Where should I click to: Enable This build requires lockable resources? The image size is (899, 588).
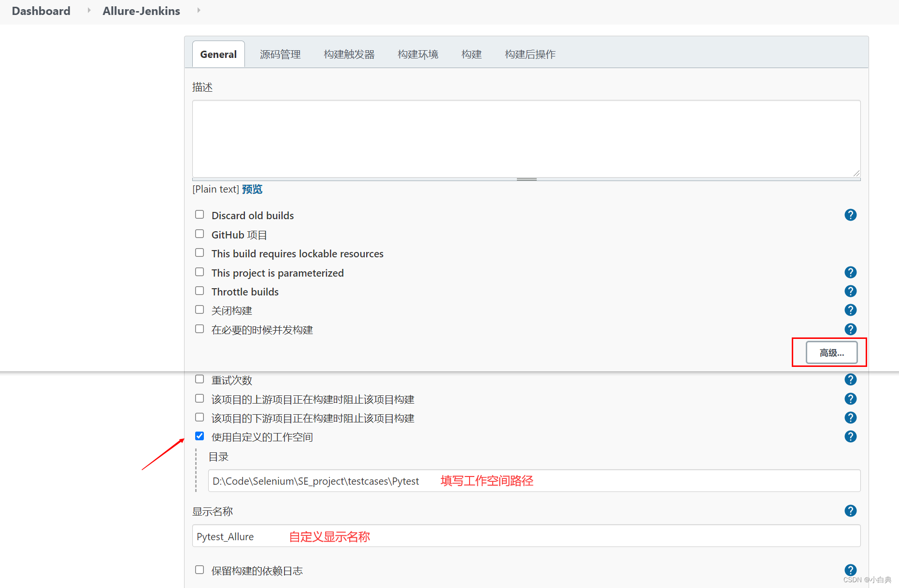(200, 252)
